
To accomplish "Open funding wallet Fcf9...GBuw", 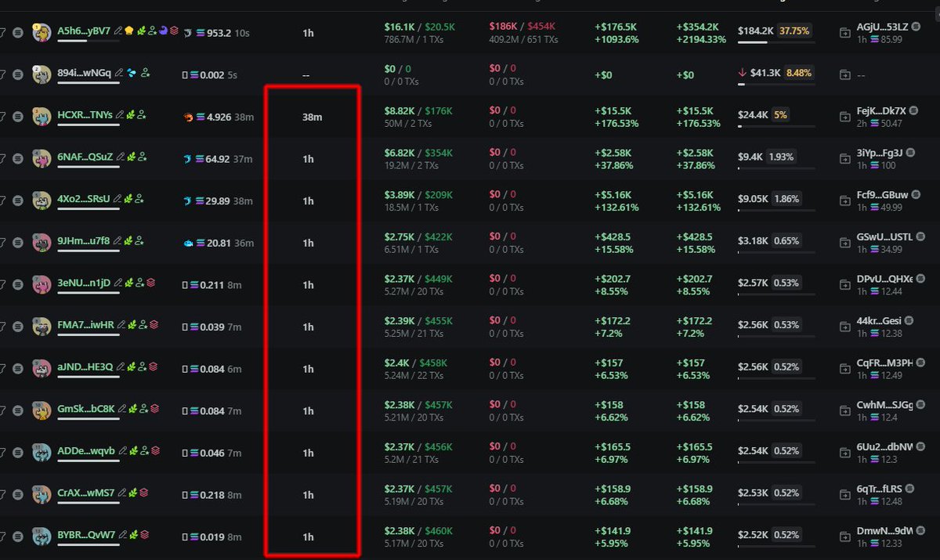I will [883, 195].
